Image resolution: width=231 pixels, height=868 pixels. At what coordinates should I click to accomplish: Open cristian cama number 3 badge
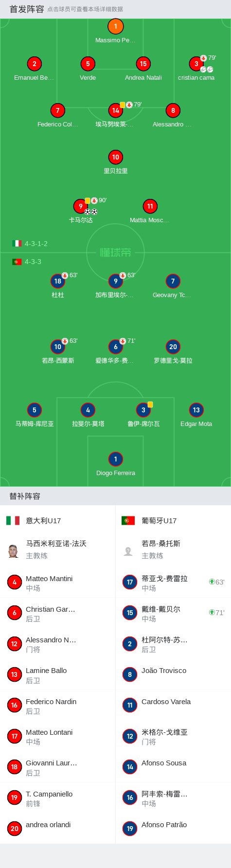tap(196, 64)
